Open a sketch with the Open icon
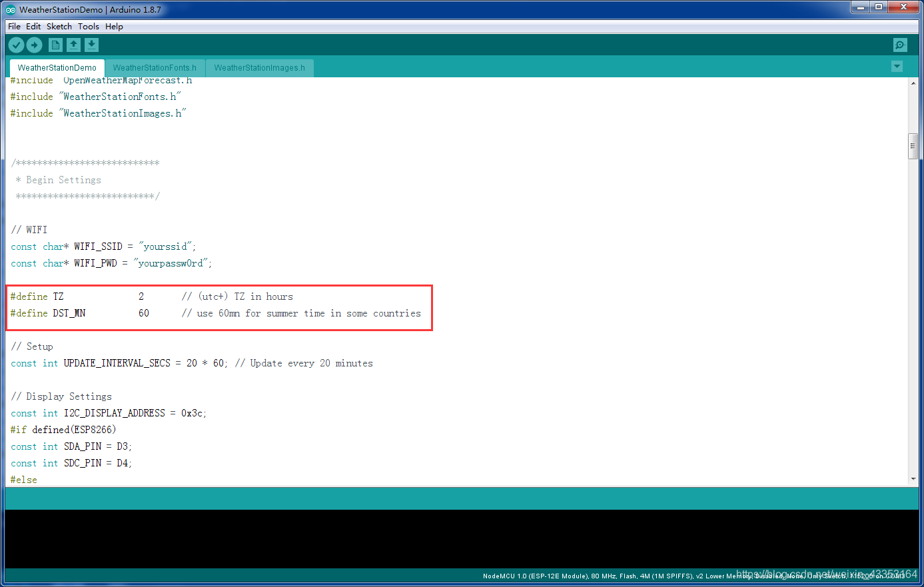 pos(74,45)
